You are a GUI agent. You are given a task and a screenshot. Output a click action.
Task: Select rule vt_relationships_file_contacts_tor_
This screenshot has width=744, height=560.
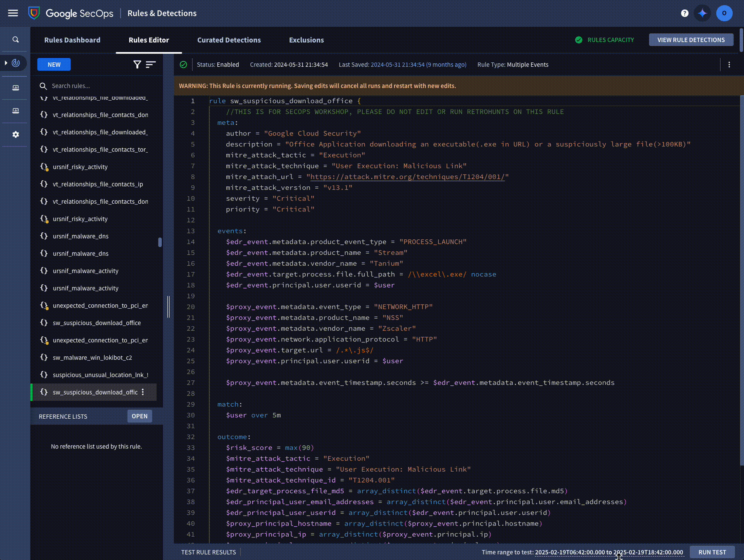tap(100, 149)
